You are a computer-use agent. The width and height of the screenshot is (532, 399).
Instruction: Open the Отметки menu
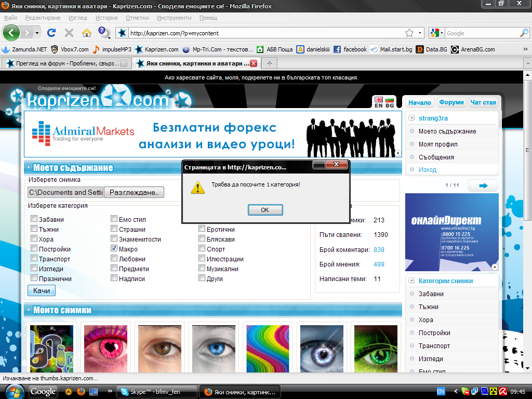pyautogui.click(x=137, y=18)
